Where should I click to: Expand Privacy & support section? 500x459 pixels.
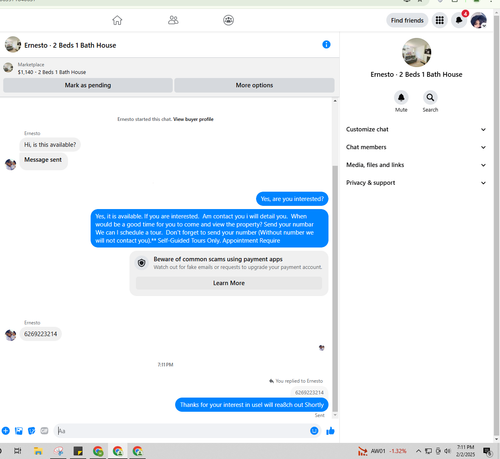pyautogui.click(x=416, y=183)
